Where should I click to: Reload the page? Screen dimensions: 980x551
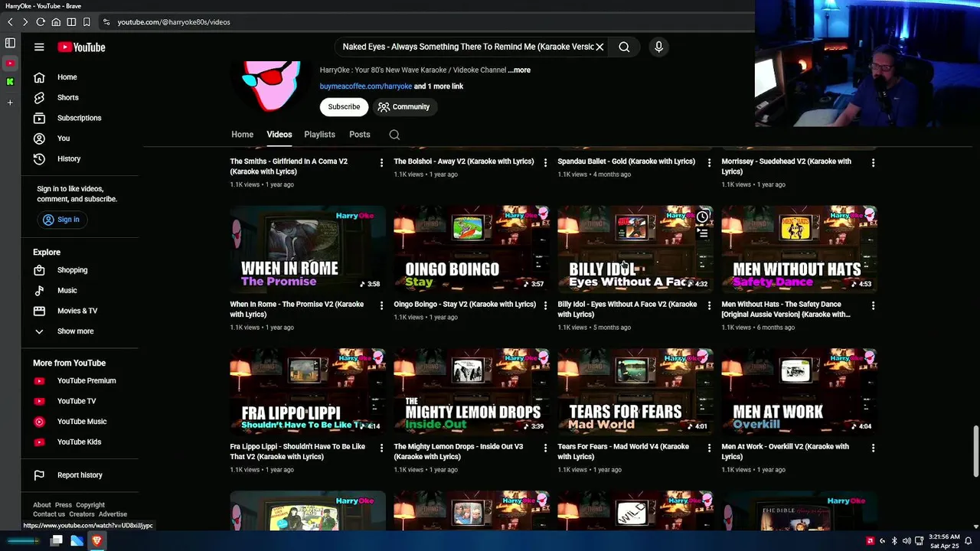41,22
